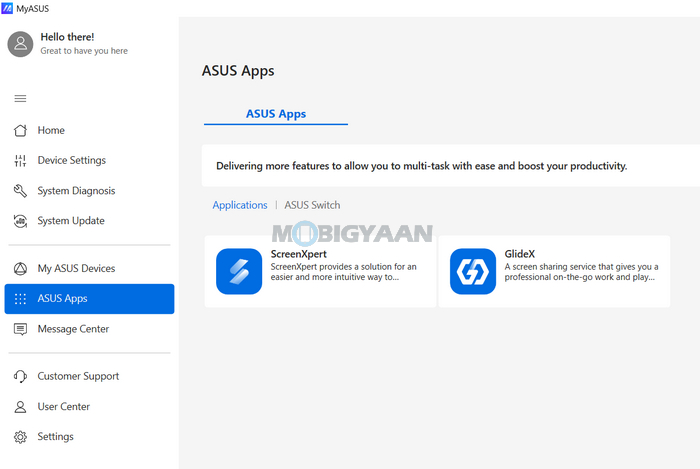Select the ASUS Switch filter link

coord(312,205)
